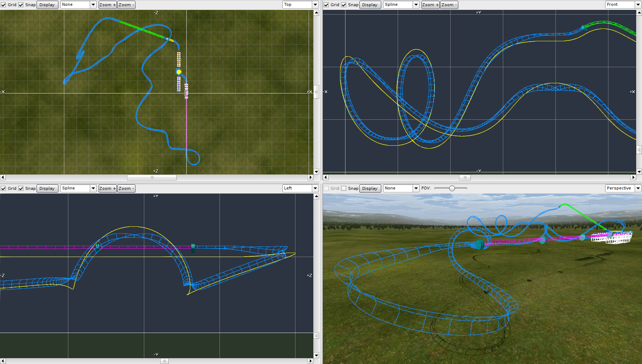The width and height of the screenshot is (642, 364).
Task: Open the Top view selector dropdown
Action: [x=315, y=5]
